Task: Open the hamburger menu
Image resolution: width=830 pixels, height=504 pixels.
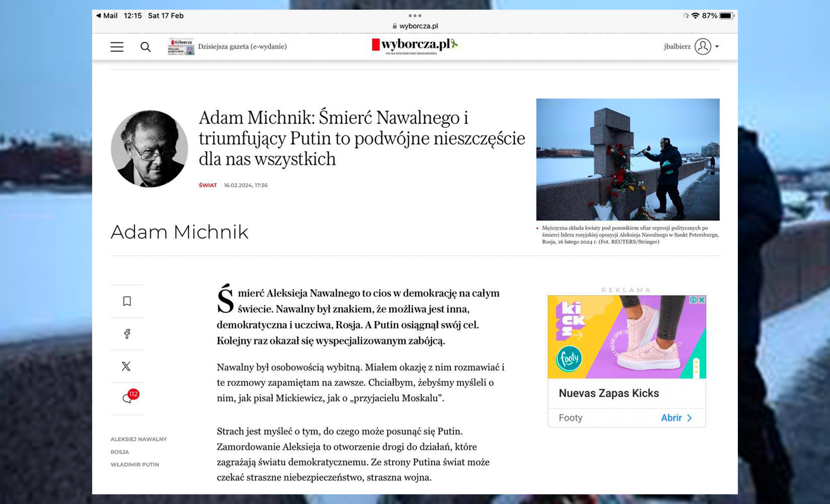Action: (x=117, y=47)
